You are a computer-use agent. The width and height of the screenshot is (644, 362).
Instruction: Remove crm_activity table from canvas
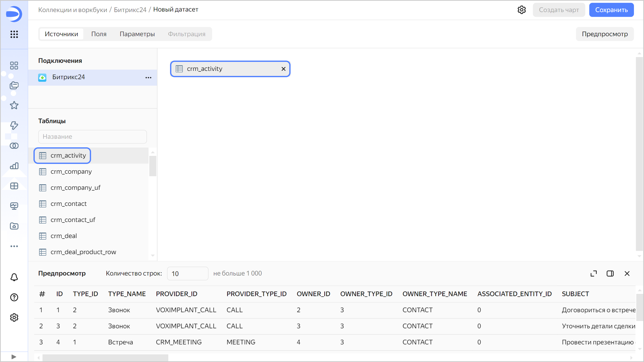[284, 69]
